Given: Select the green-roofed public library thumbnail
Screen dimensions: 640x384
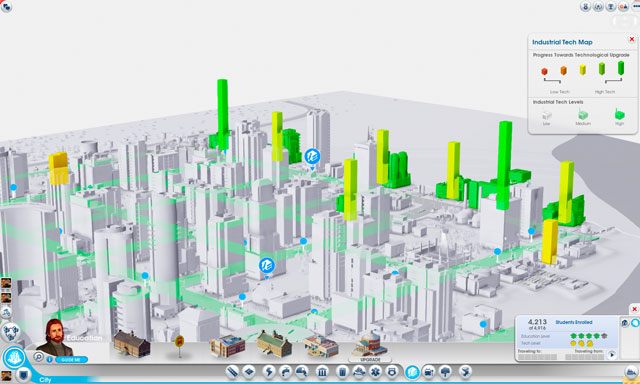Looking at the screenshot, I should point(274,344).
